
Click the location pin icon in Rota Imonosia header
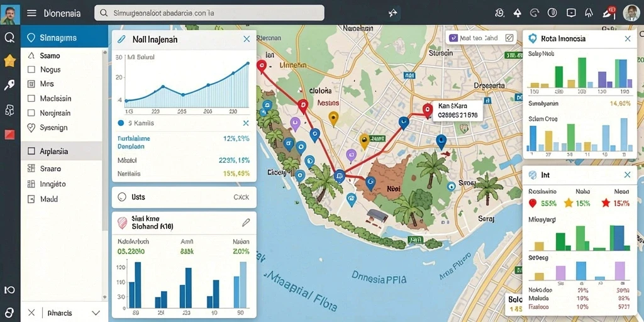coord(533,38)
